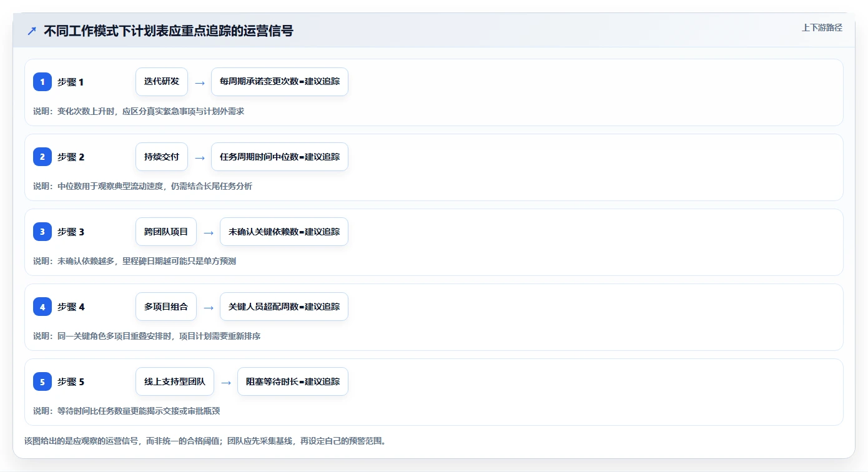Click the note about 等待时间比任务数量
The height and width of the screenshot is (472, 868).
126,411
